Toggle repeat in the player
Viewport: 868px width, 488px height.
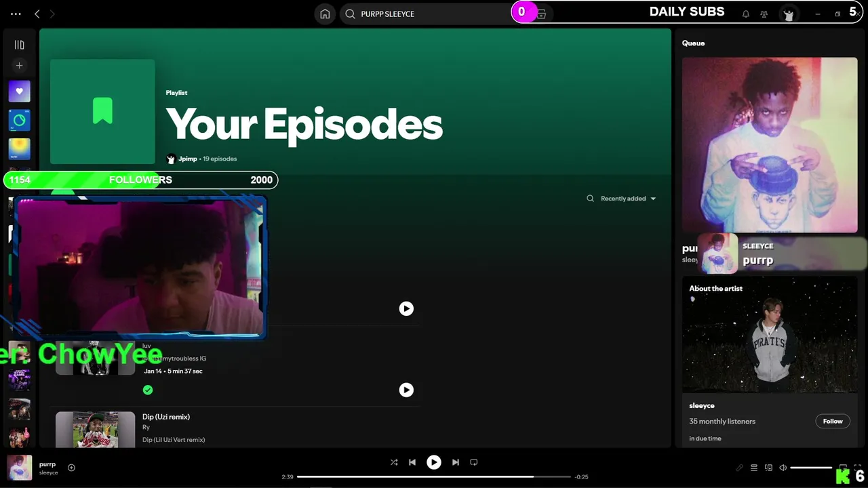tap(474, 462)
